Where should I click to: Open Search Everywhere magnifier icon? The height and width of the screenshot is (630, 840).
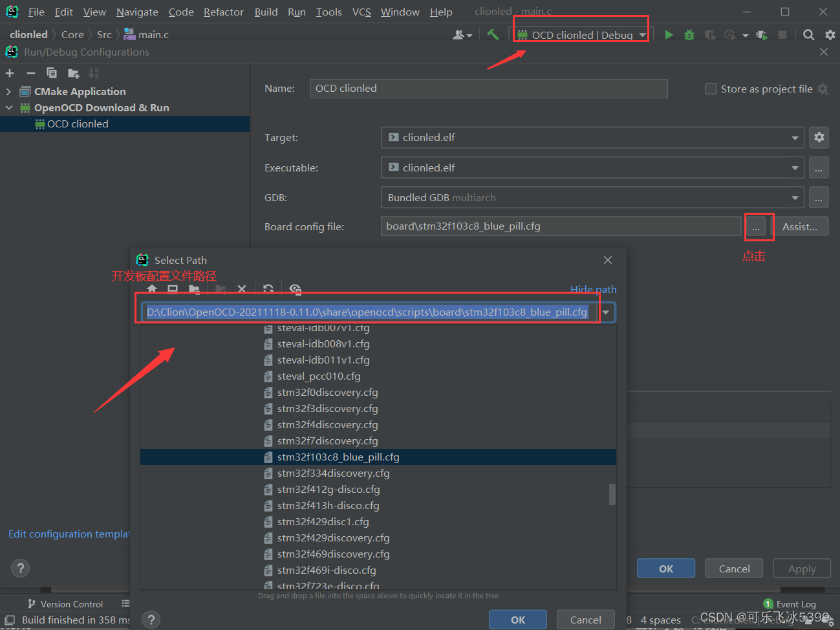[808, 35]
